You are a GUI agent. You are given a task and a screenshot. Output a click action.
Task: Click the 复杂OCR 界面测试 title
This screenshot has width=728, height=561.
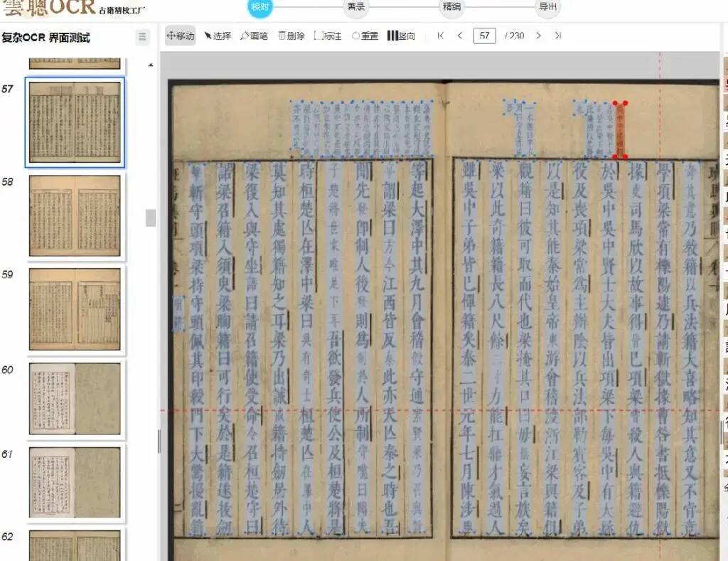45,38
